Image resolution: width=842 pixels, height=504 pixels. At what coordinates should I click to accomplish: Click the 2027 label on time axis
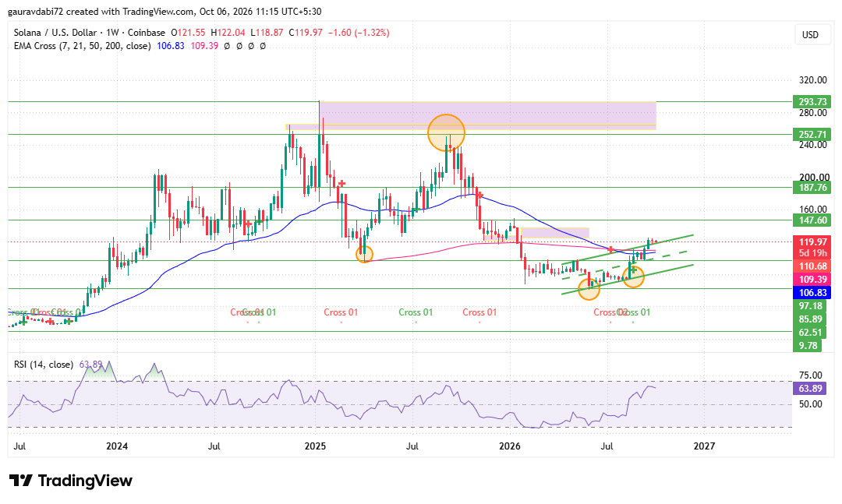(704, 446)
